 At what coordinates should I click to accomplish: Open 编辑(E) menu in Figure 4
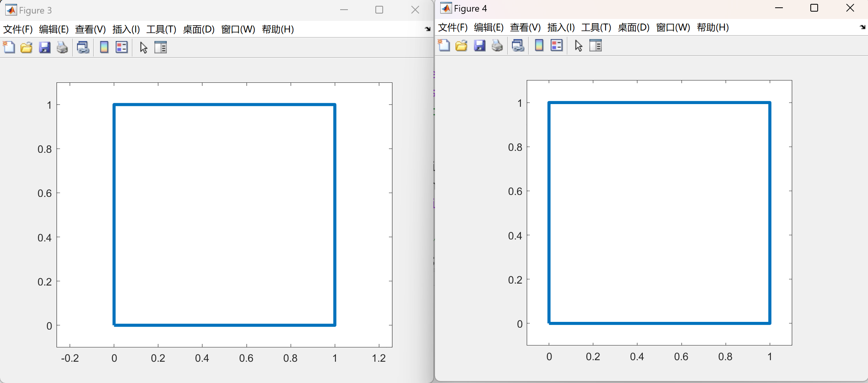point(489,27)
